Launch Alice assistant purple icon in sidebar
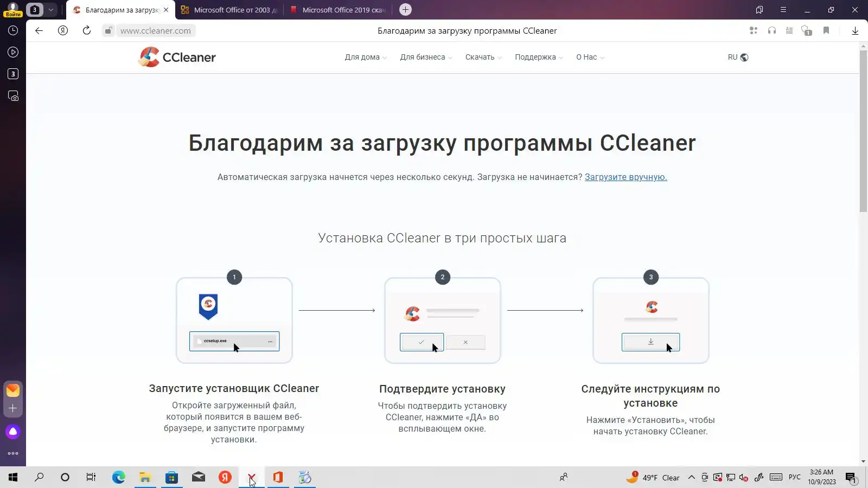Image resolution: width=868 pixels, height=488 pixels. [13, 432]
